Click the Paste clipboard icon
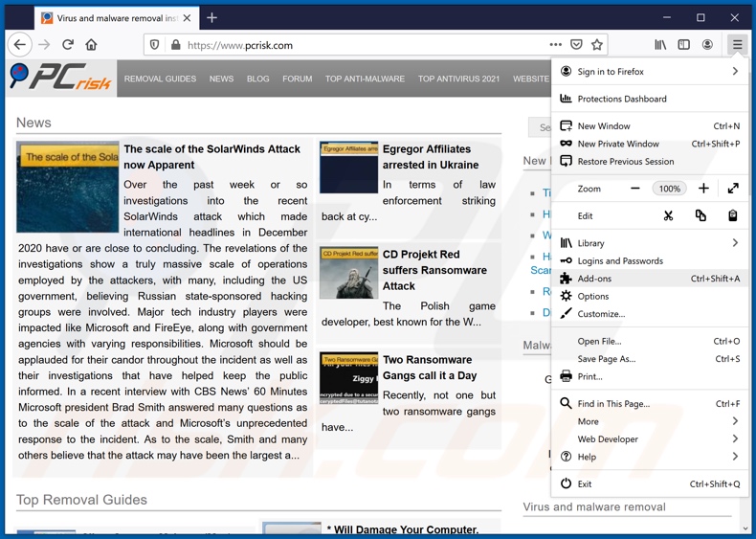 (x=732, y=216)
